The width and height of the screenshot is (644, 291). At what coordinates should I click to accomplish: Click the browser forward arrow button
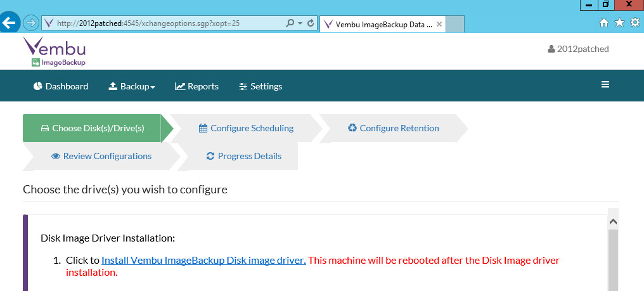click(x=30, y=23)
